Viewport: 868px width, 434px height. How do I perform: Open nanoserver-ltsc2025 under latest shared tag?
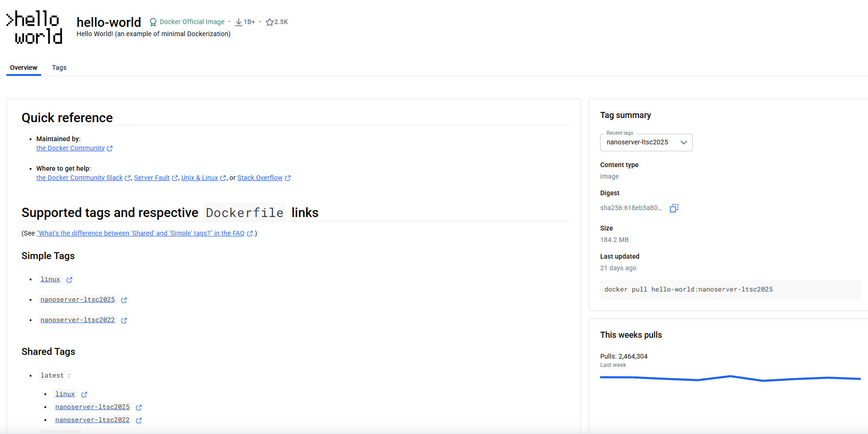pyautogui.click(x=93, y=407)
